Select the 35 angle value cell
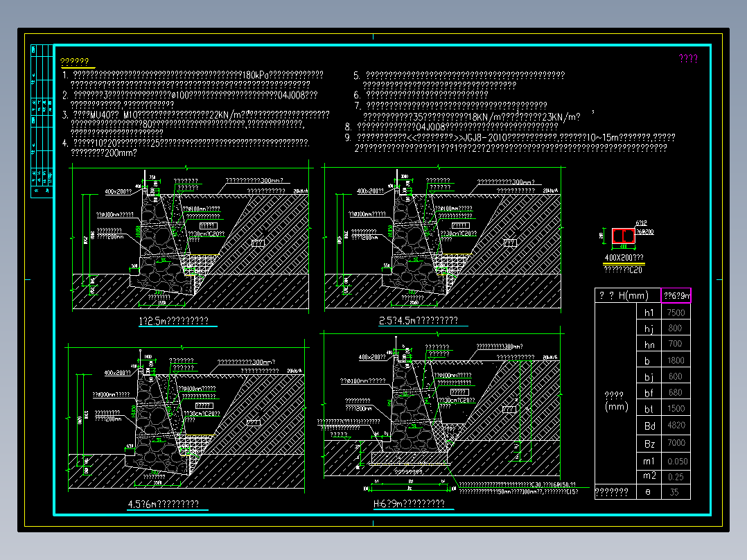The height and width of the screenshot is (560, 747). click(676, 492)
